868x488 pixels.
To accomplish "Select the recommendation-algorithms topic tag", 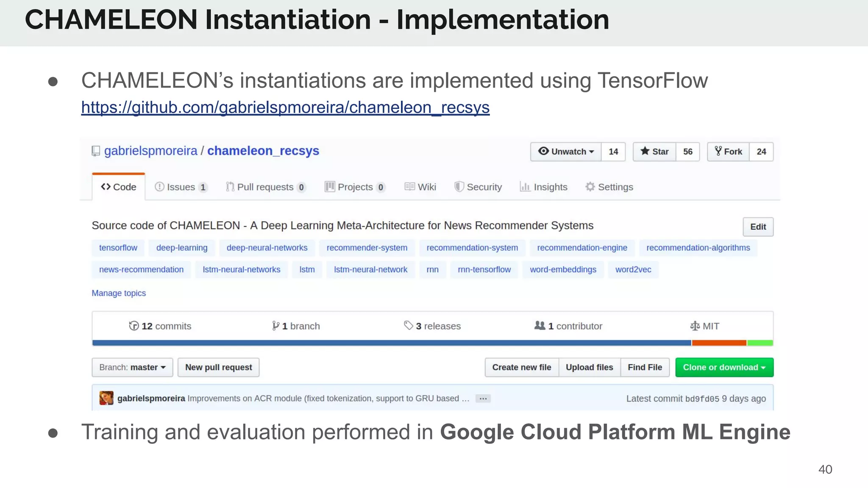I will [x=698, y=248].
